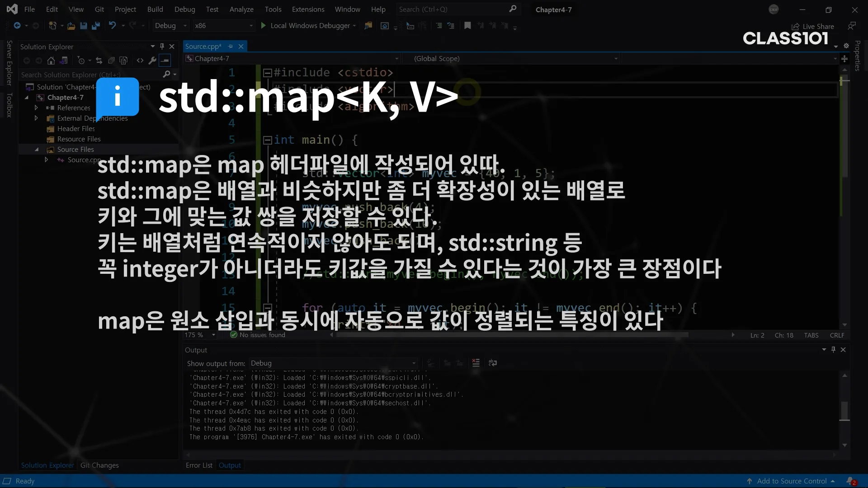Switch to the Error List tab

coord(199,465)
